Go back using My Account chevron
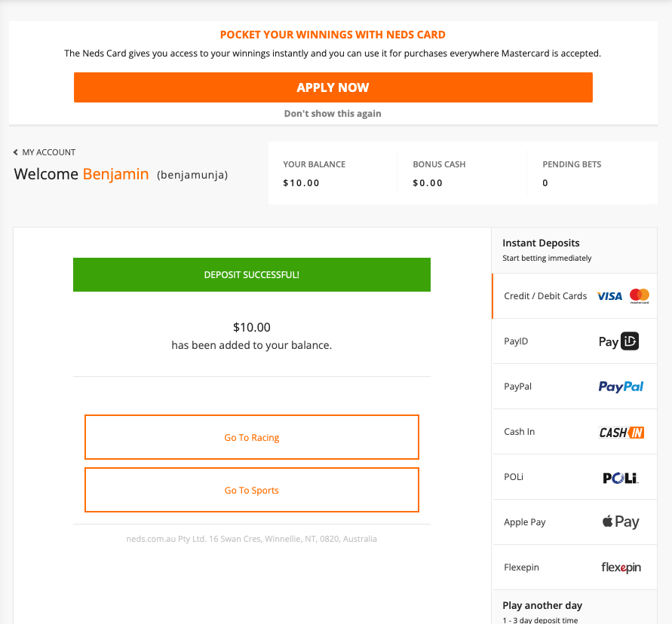The image size is (672, 624). point(15,152)
